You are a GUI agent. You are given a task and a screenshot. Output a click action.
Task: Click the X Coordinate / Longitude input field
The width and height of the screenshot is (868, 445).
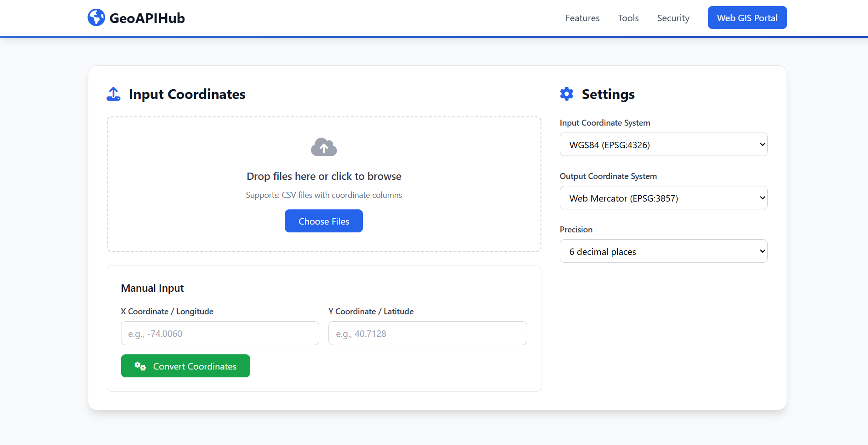coord(220,333)
